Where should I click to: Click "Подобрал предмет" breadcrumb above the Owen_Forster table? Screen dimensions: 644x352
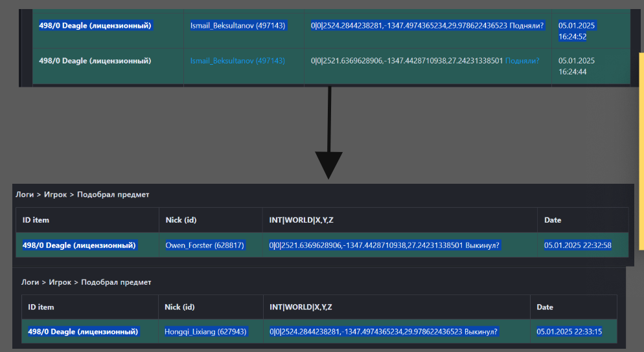113,194
